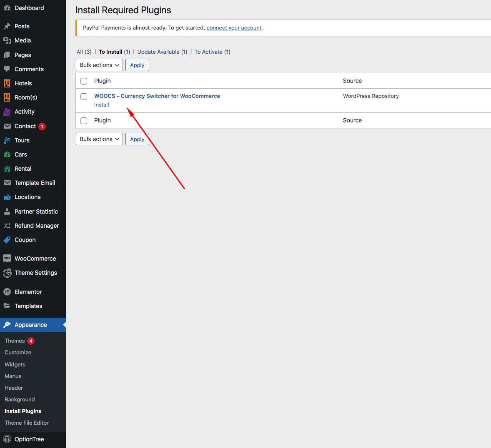Click the Elementor circle icon
Viewport: 491px width, 448px height.
tap(7, 292)
